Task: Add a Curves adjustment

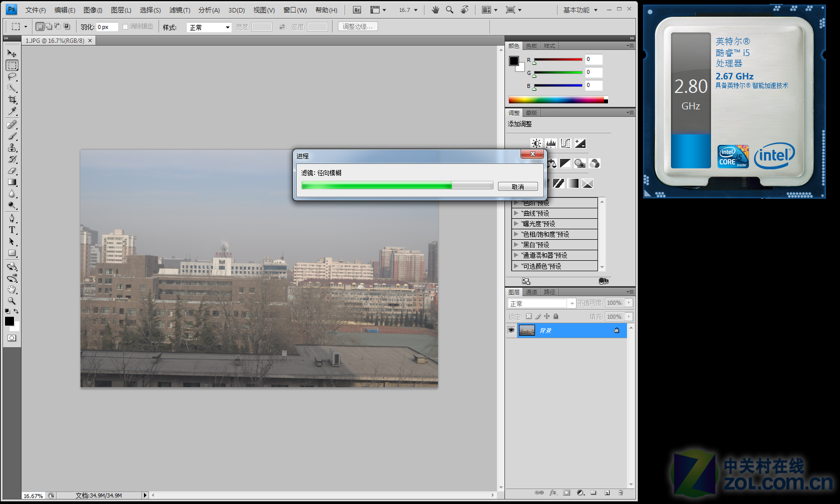Action: pyautogui.click(x=565, y=143)
